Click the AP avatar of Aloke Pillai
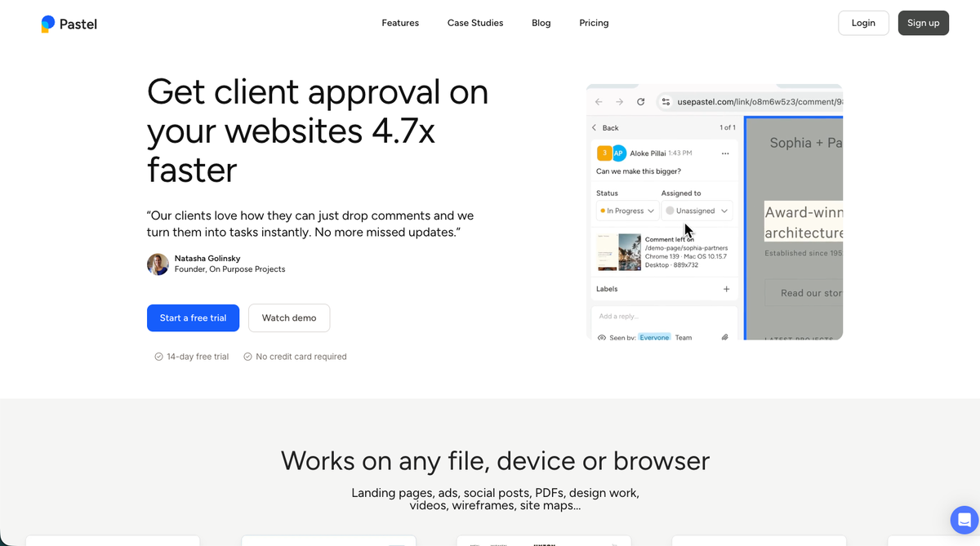Viewport: 980px width, 546px height. click(618, 153)
